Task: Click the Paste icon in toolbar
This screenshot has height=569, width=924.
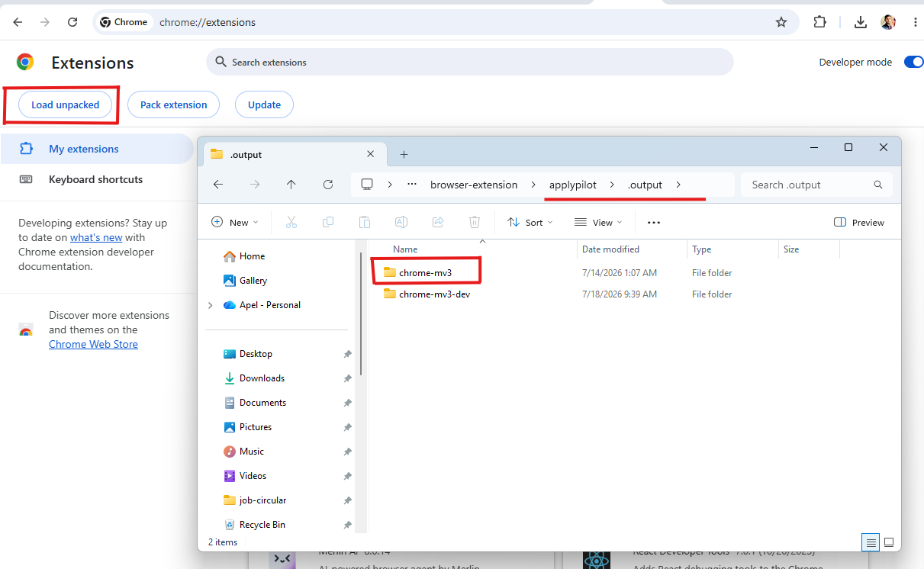Action: [x=365, y=222]
